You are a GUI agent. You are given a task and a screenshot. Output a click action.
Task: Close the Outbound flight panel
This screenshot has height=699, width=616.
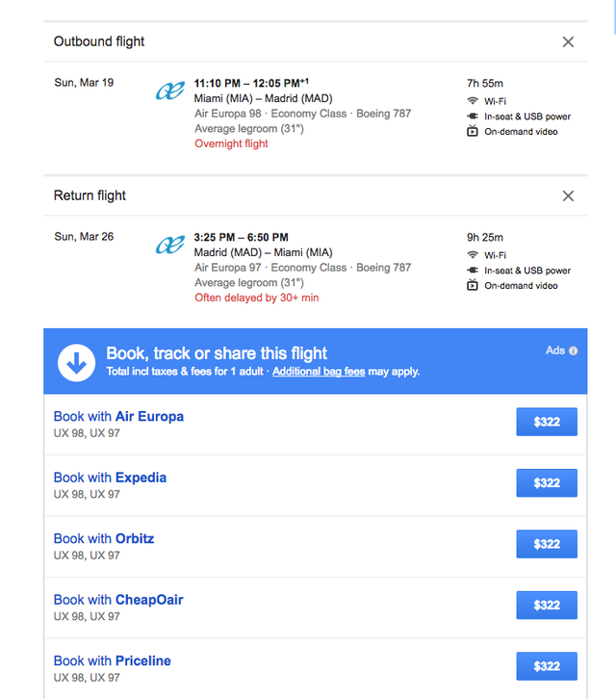pyautogui.click(x=568, y=41)
